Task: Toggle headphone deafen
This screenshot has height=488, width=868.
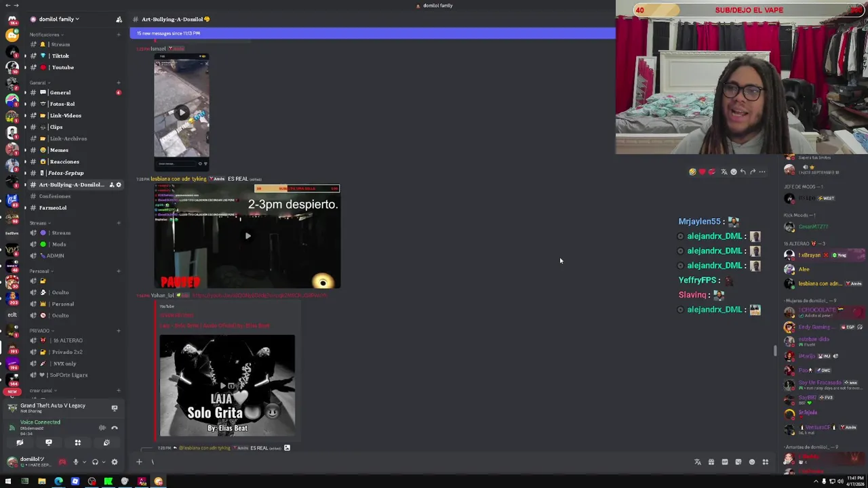Action: click(x=95, y=462)
